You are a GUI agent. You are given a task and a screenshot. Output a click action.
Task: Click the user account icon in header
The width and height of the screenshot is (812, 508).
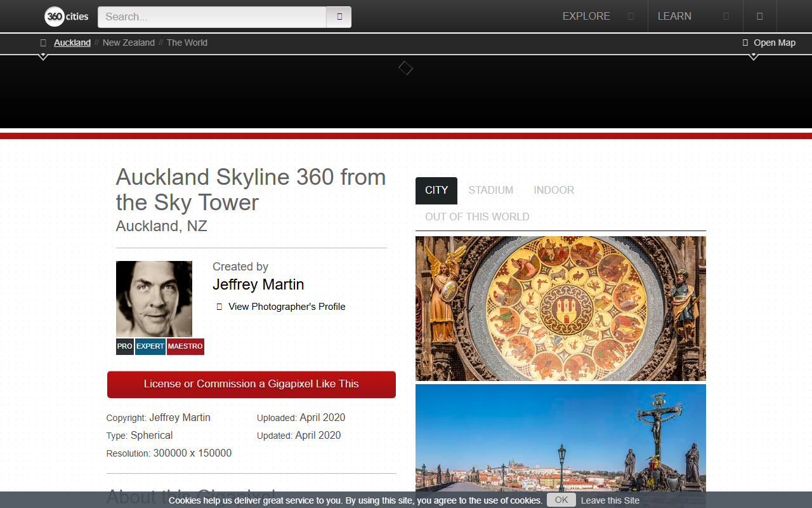[759, 17]
